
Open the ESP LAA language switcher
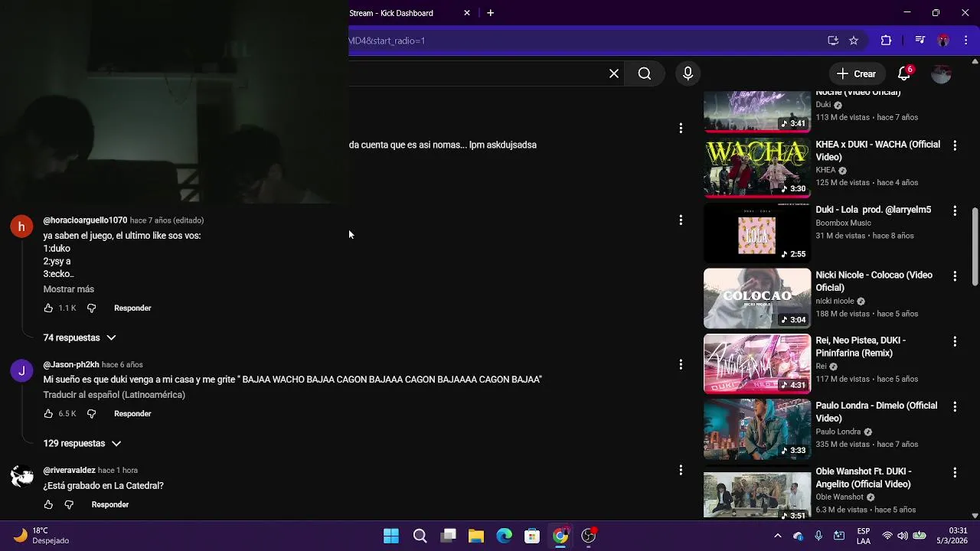(x=864, y=536)
